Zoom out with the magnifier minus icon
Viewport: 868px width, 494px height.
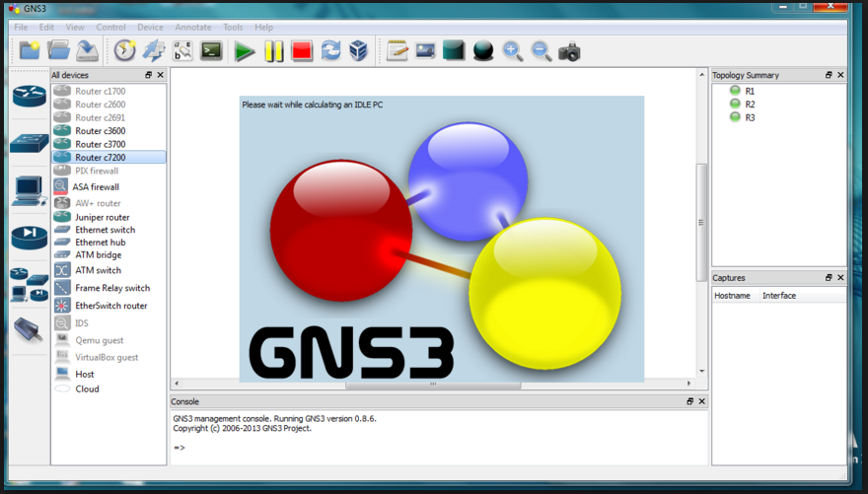click(x=542, y=51)
